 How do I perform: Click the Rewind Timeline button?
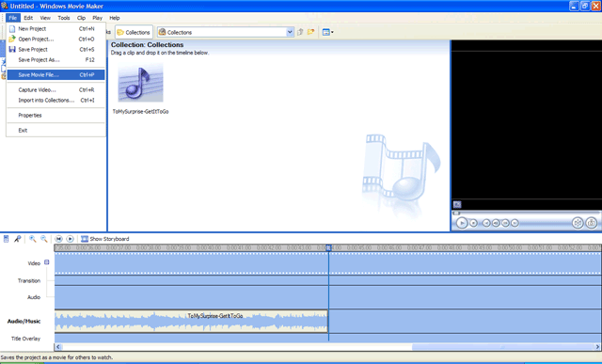pos(58,239)
